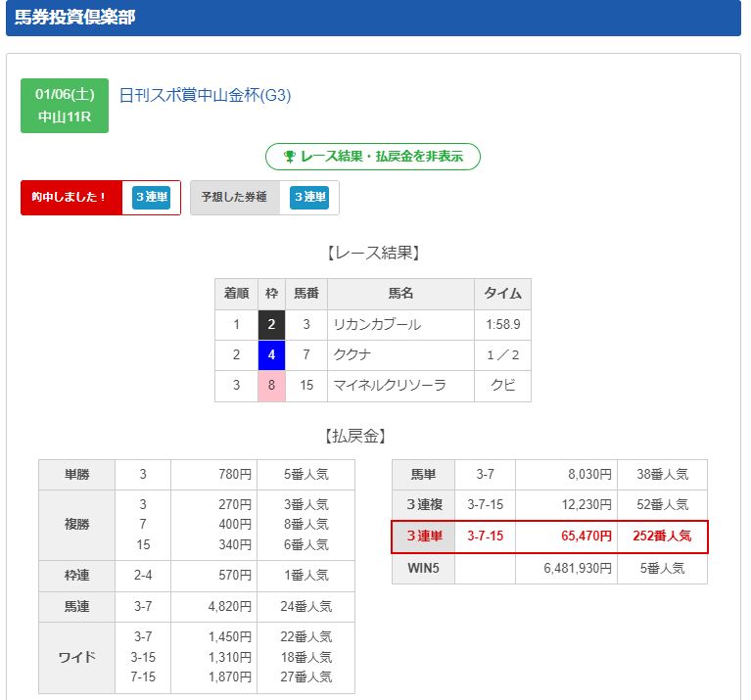Screen dimensions: 751x700
Task: Click the green 01/06(土) 中山11R badge
Action: click(65, 106)
